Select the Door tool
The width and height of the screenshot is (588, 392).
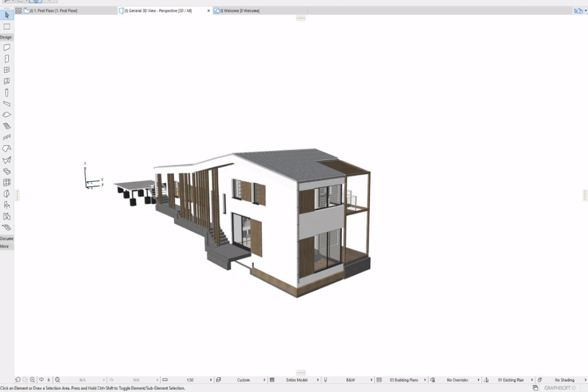pyautogui.click(x=6, y=59)
